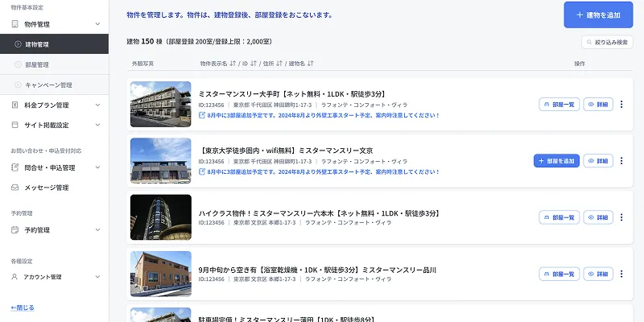Click title 駐車場完備！ミスターマンスリー蒲田
Image resolution: width=644 pixels, height=322 pixels.
(287, 319)
